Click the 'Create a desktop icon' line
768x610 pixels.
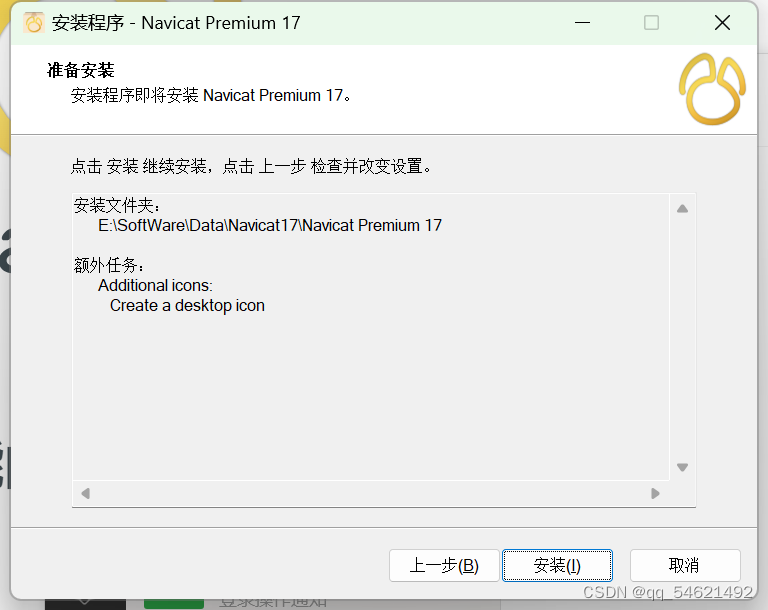click(x=187, y=306)
